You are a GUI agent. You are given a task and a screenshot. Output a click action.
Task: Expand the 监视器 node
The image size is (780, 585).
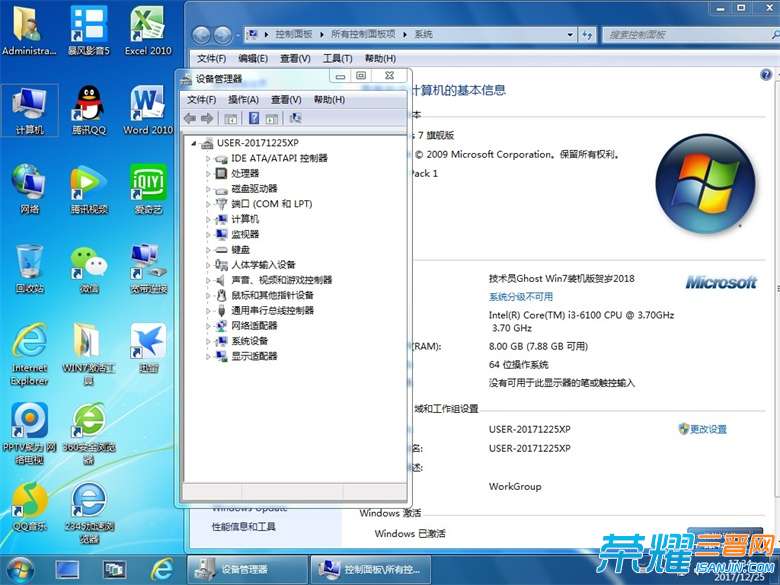pos(208,235)
